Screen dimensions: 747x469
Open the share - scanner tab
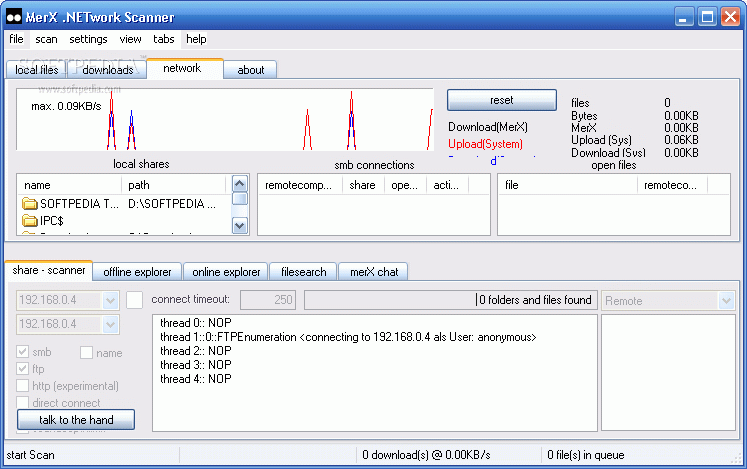tap(49, 270)
